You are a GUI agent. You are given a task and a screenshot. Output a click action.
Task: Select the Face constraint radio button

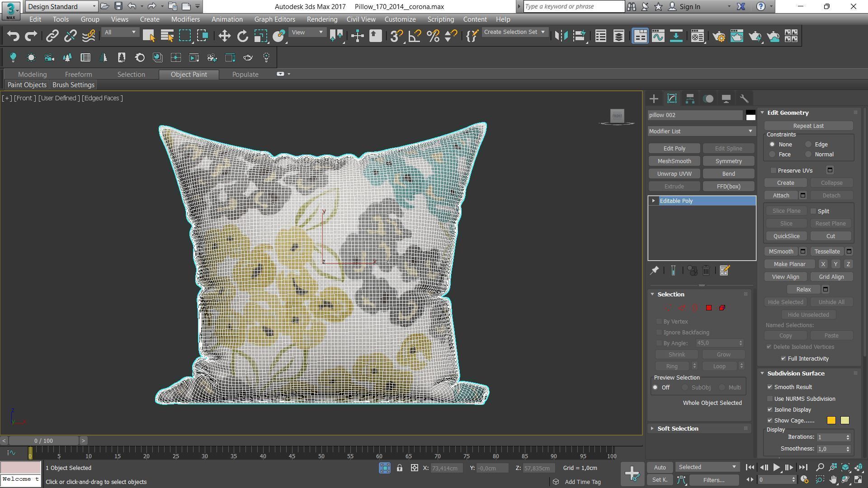(x=772, y=155)
